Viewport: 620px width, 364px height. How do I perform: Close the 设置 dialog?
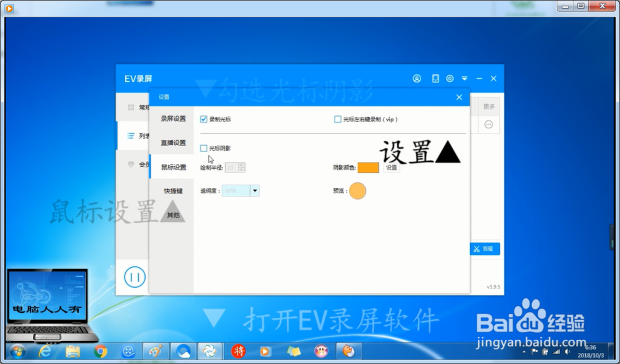[459, 97]
